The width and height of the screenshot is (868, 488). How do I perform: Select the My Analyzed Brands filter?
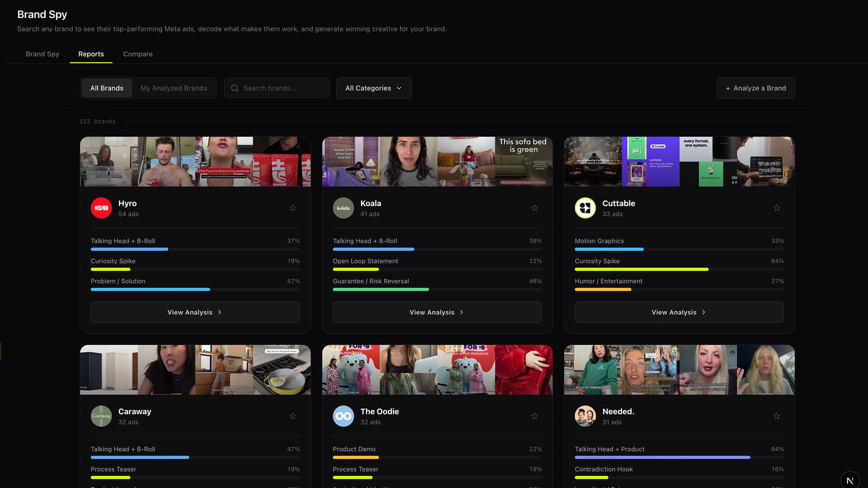tap(174, 88)
